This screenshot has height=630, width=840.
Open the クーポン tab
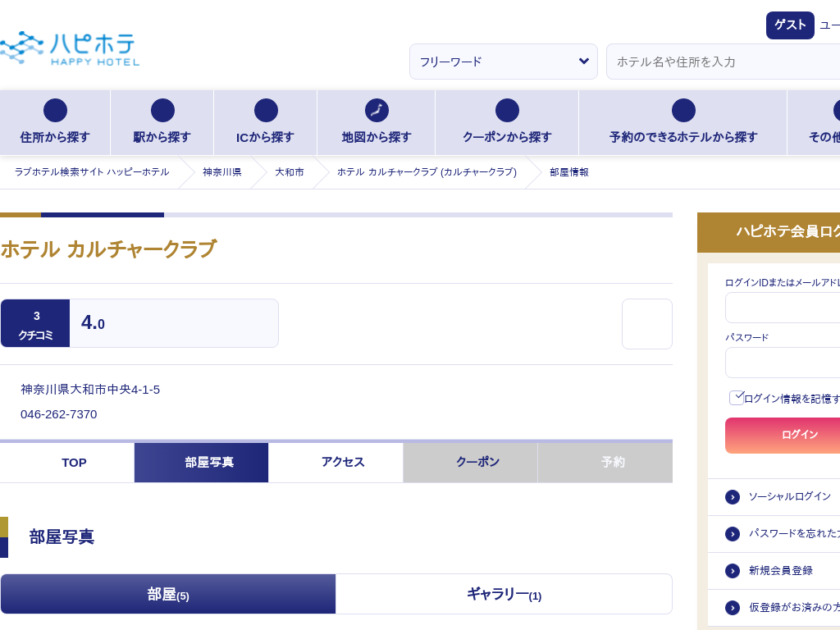pos(470,463)
